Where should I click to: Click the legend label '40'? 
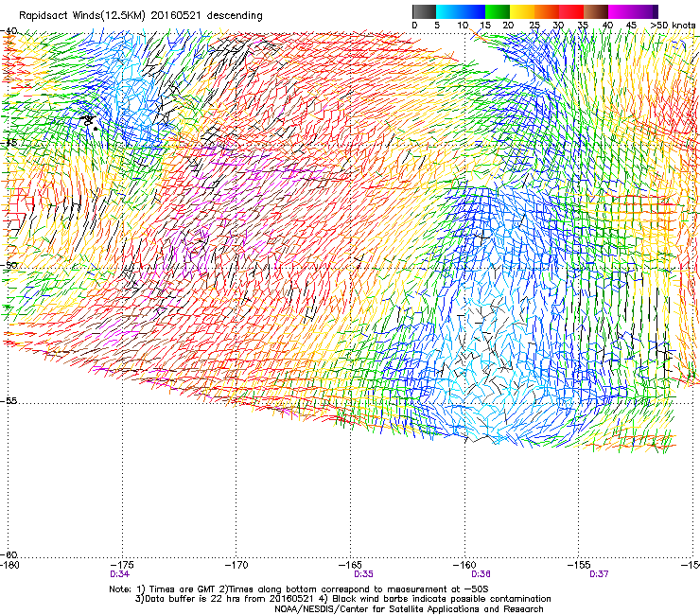(607, 26)
